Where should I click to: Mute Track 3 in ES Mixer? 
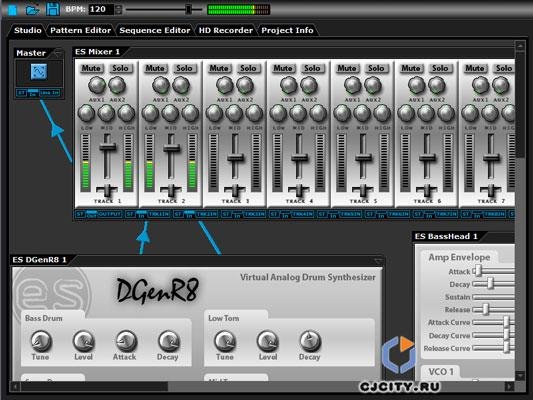tap(219, 68)
